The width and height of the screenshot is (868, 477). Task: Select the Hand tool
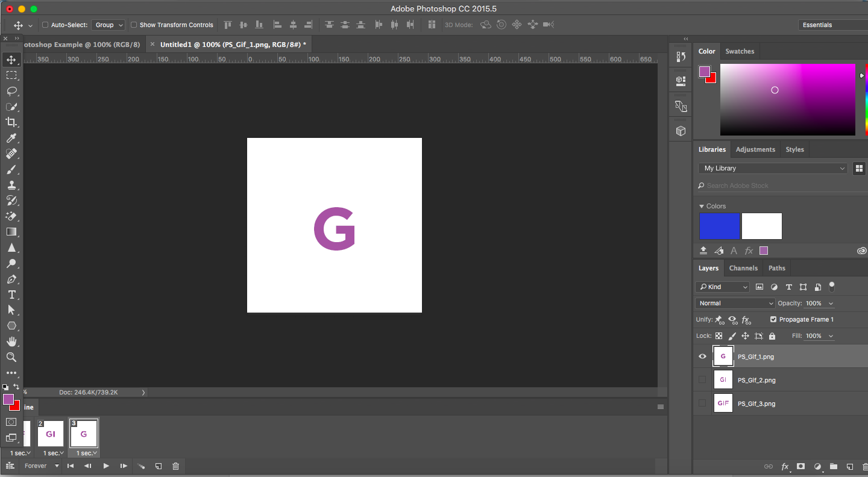(x=11, y=341)
